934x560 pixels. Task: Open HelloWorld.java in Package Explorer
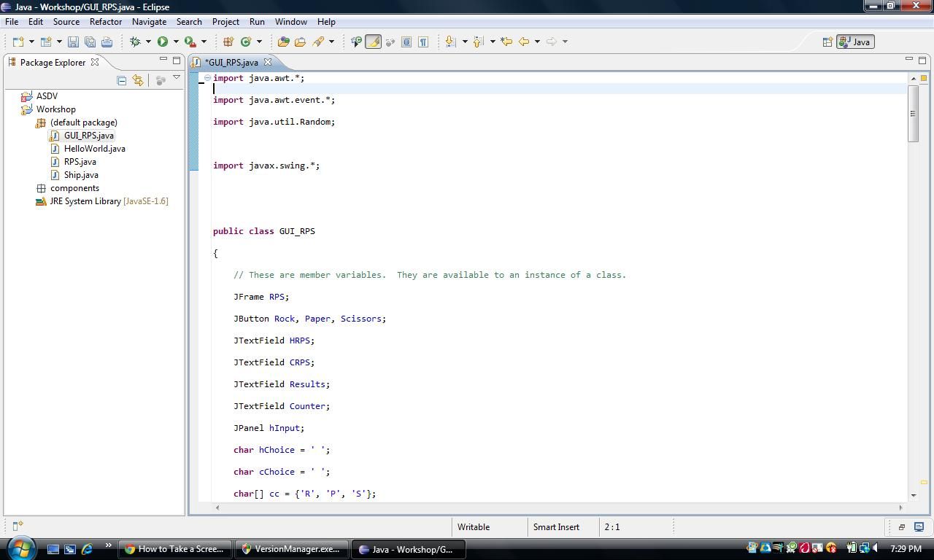[94, 149]
